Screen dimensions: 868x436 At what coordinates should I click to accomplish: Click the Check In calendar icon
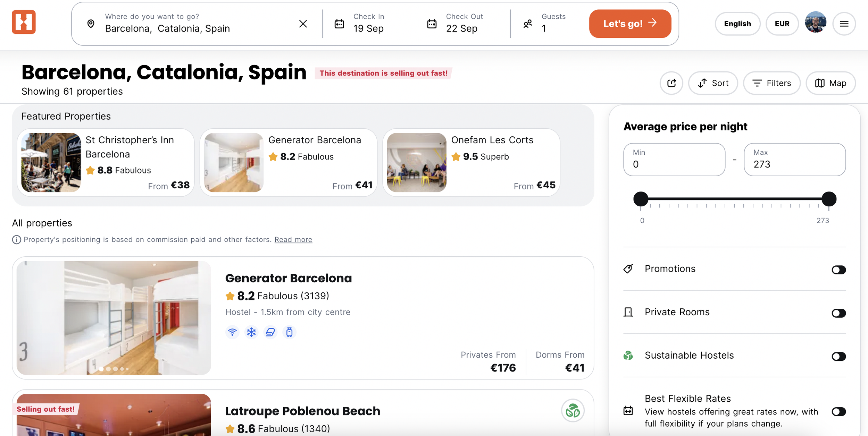point(339,24)
